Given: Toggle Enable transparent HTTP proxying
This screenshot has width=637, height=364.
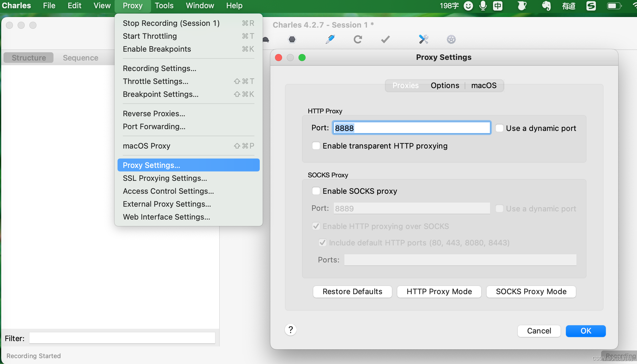Looking at the screenshot, I should [x=316, y=146].
